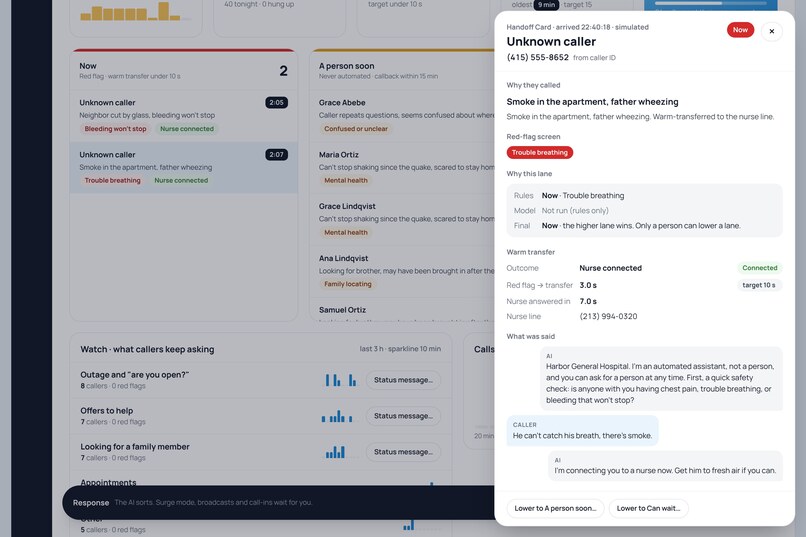The width and height of the screenshot is (806, 537).
Task: Click sparkline for Looking for a family member
Action: [335, 452]
